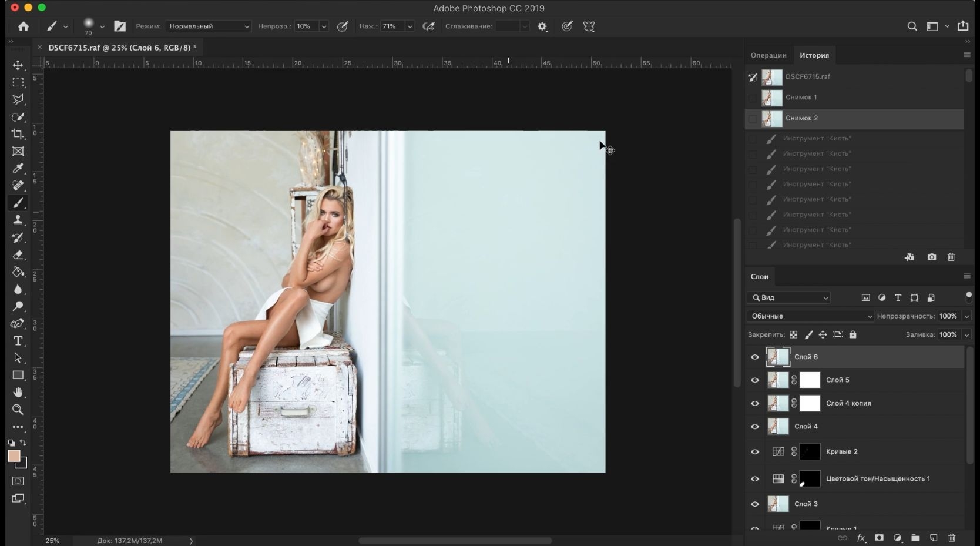The width and height of the screenshot is (980, 546).
Task: Open Непрозр. opacity dropdown arrow
Action: 323,26
